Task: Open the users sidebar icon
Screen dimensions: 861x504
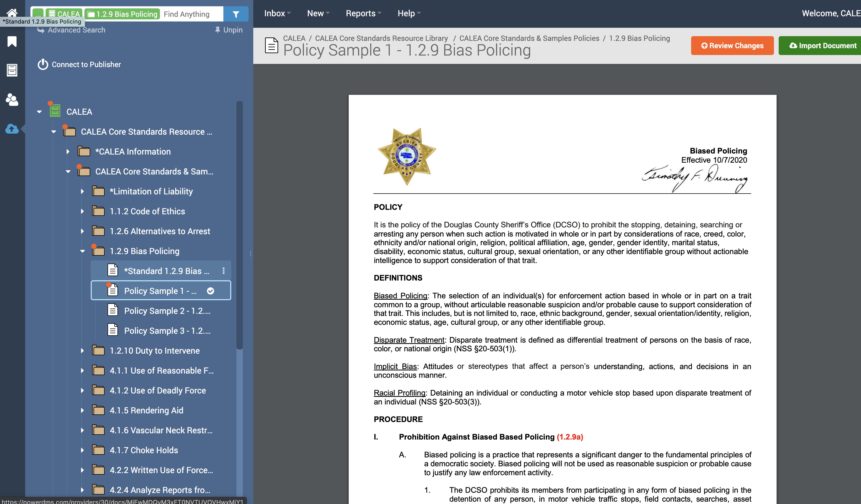Action: 12,99
